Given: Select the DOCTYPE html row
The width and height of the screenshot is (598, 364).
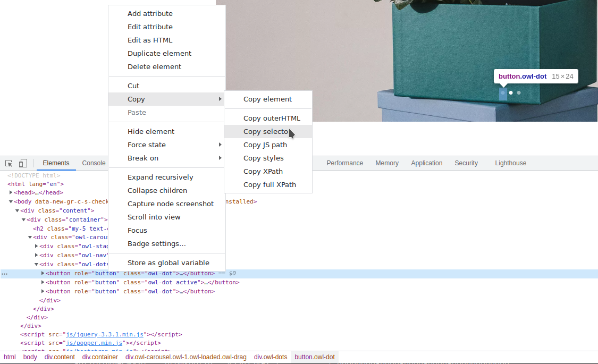Looking at the screenshot, I should (33, 176).
